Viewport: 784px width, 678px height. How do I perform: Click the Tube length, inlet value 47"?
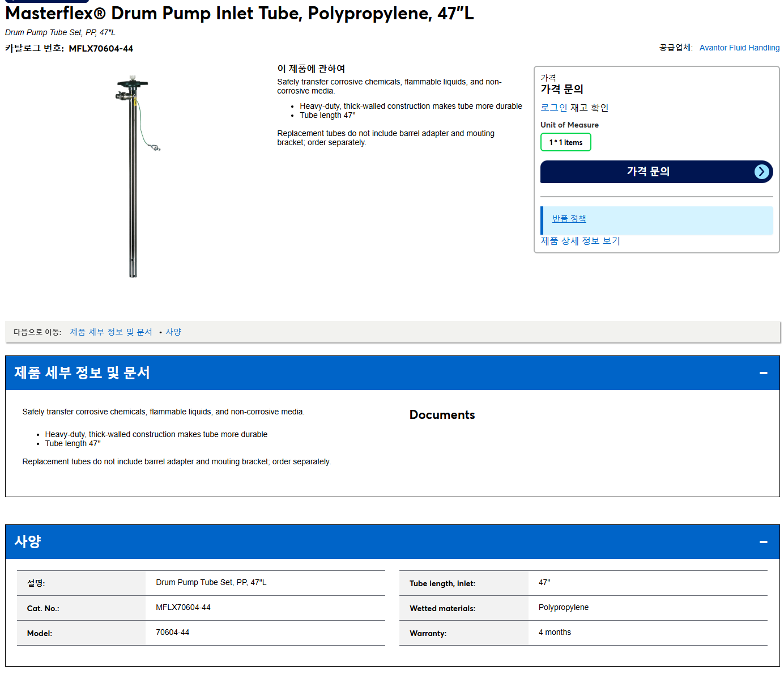pyautogui.click(x=544, y=583)
